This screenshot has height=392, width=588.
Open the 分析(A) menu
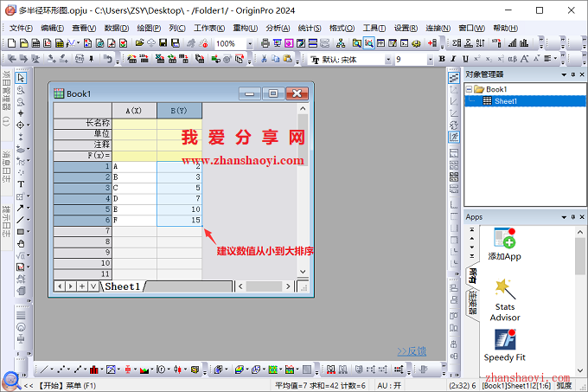tap(278, 29)
